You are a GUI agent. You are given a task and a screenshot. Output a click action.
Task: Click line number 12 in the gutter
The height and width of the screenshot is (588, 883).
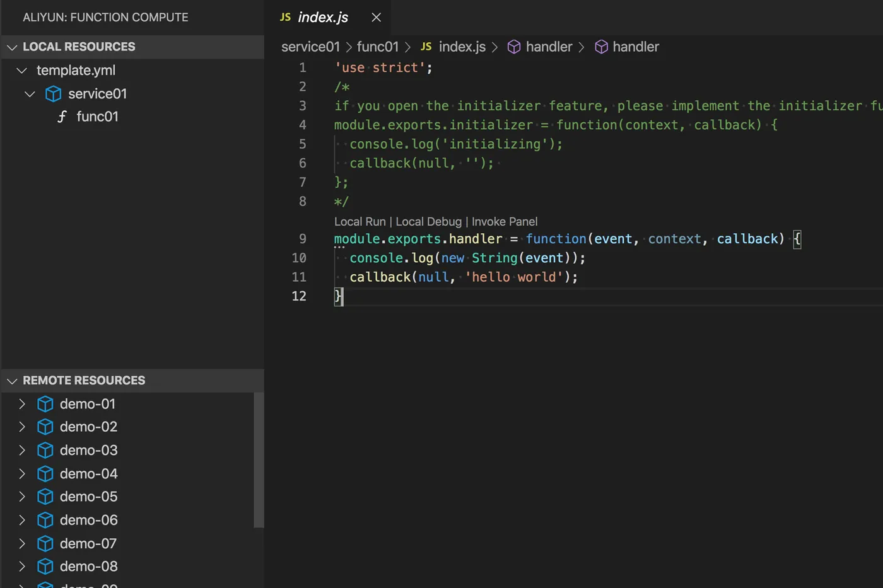pos(299,296)
